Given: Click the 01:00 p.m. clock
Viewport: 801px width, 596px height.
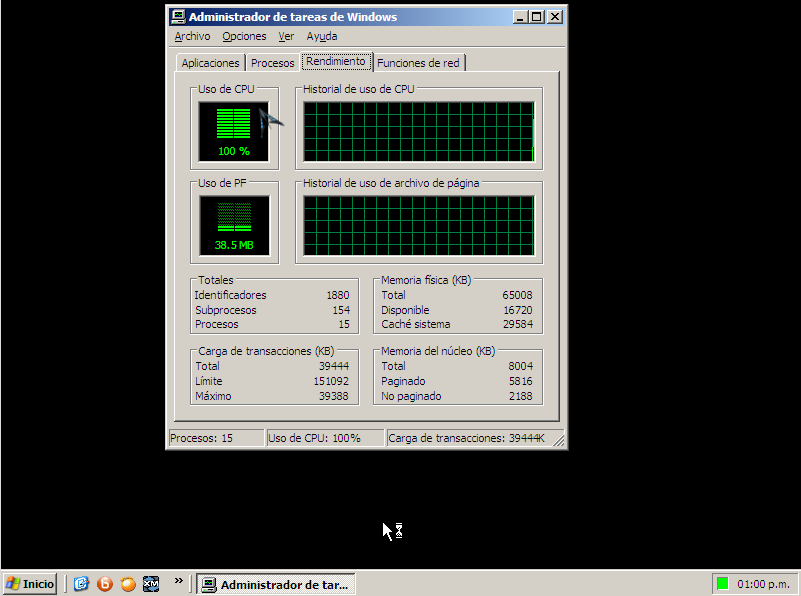Looking at the screenshot, I should click(763, 584).
